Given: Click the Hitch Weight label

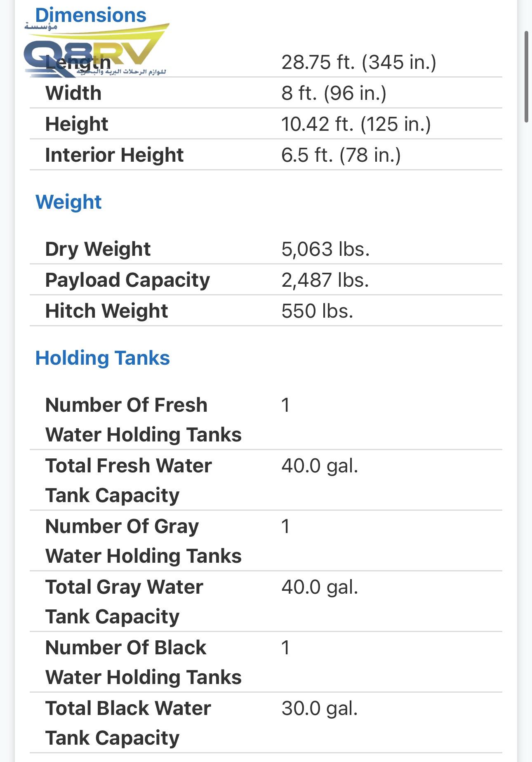Looking at the screenshot, I should 106,311.
